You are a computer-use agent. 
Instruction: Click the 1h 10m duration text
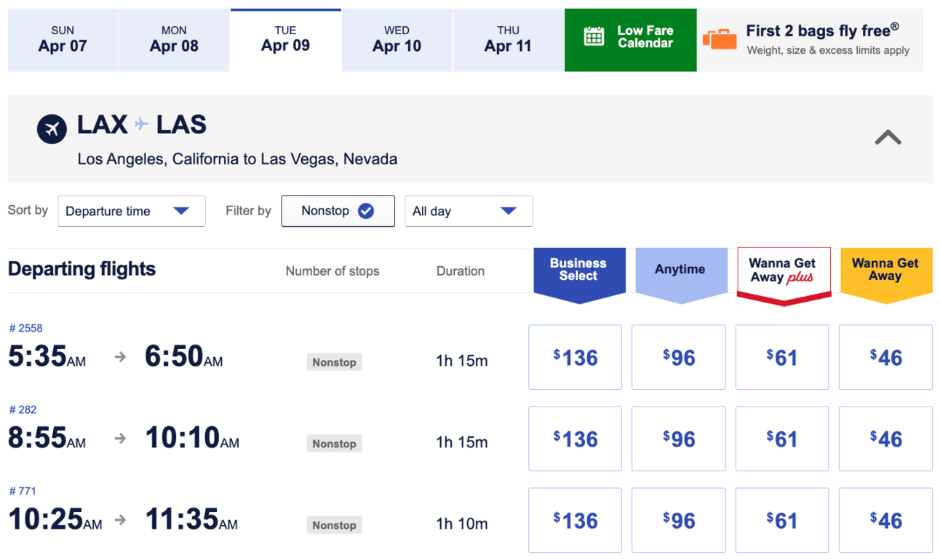point(462,524)
